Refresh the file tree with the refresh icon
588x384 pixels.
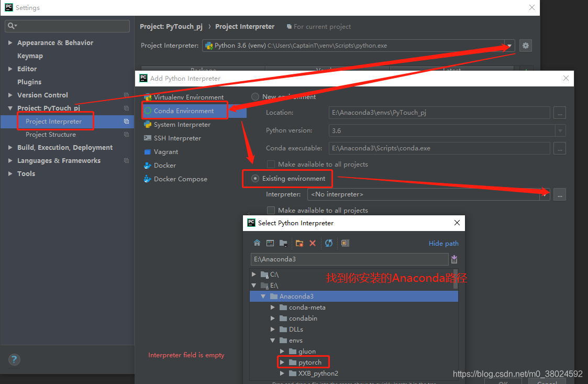pos(329,243)
